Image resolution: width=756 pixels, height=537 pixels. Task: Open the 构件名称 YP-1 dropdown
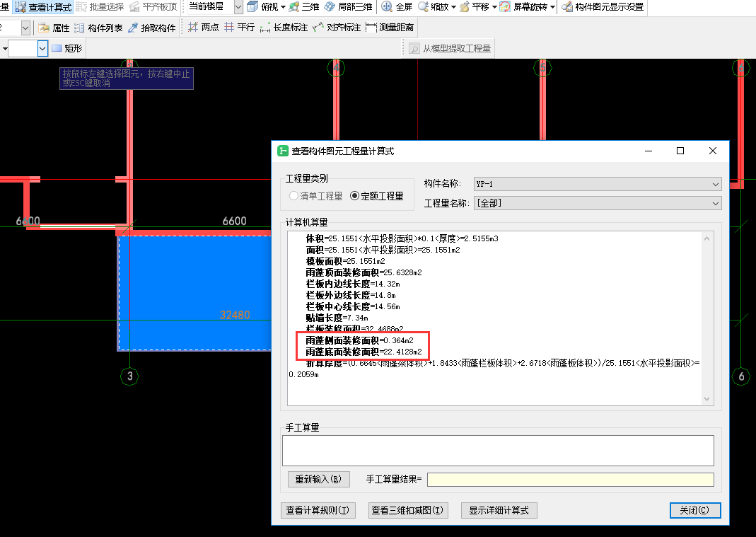pos(598,184)
